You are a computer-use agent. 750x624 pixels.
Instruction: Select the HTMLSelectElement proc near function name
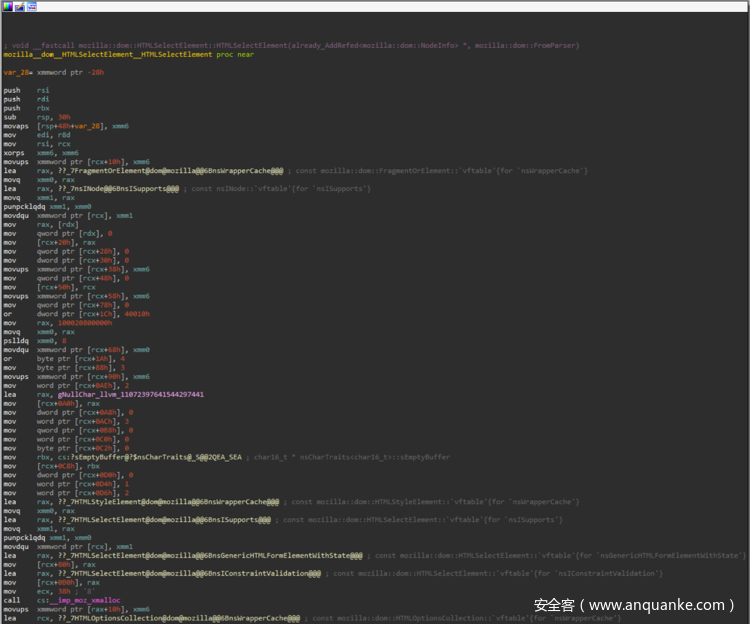[x=108, y=54]
